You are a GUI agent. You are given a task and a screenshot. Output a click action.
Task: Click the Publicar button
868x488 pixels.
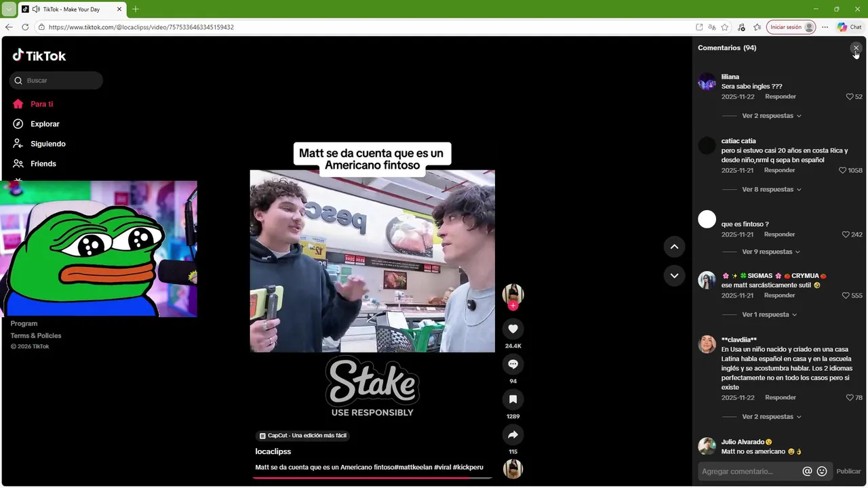click(848, 471)
